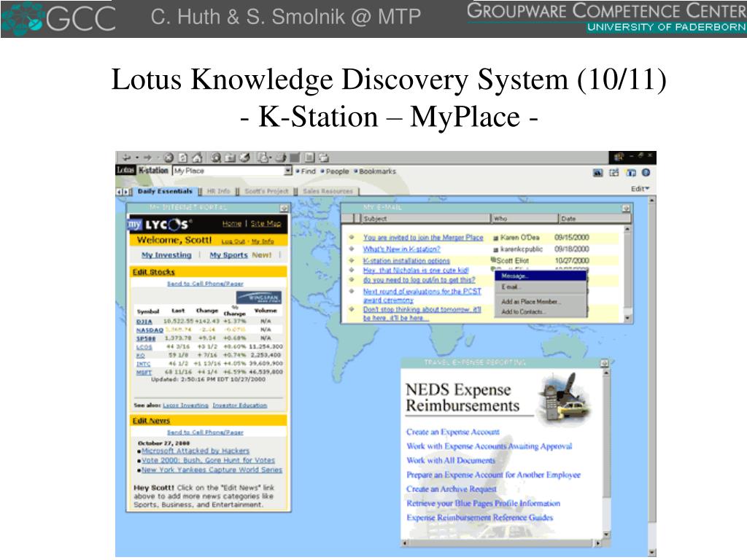Viewport: 747px width, 560px height.
Task: Click the browser Forward arrow button
Action: coord(147,157)
